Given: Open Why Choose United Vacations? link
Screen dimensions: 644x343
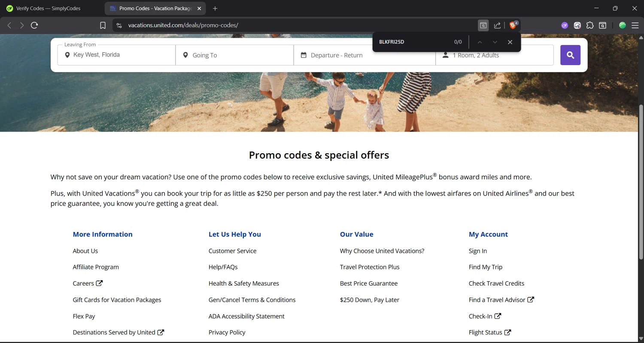Looking at the screenshot, I should 382,251.
